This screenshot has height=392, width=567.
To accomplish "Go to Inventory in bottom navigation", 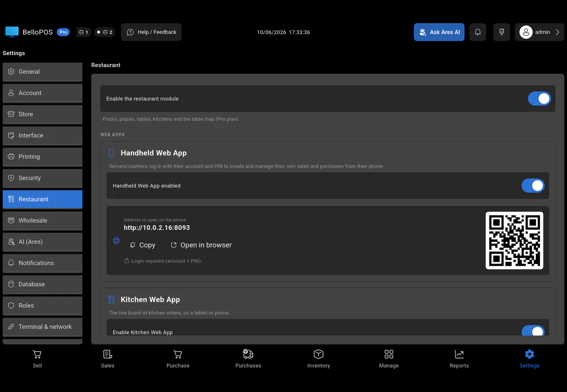I will point(319,360).
